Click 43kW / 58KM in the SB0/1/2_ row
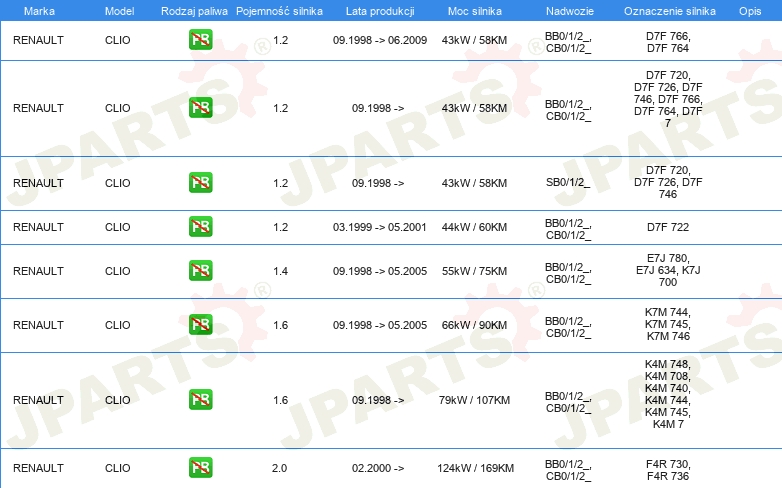Screen dimensions: 782x488 pos(474,183)
